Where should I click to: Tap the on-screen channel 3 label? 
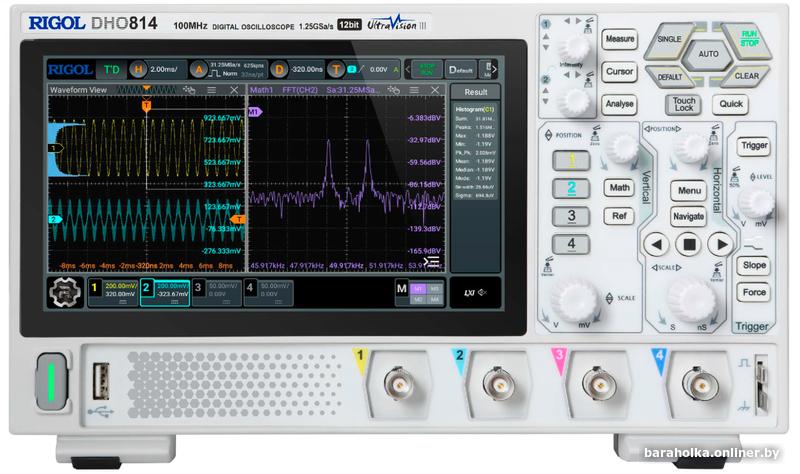198,288
